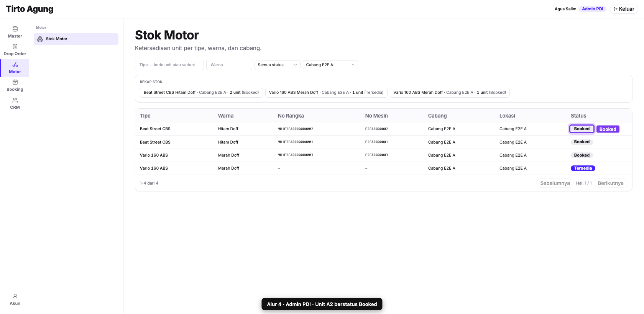This screenshot has height=314, width=644.
Task: Select Stok Motor submenu item
Action: coord(76,39)
